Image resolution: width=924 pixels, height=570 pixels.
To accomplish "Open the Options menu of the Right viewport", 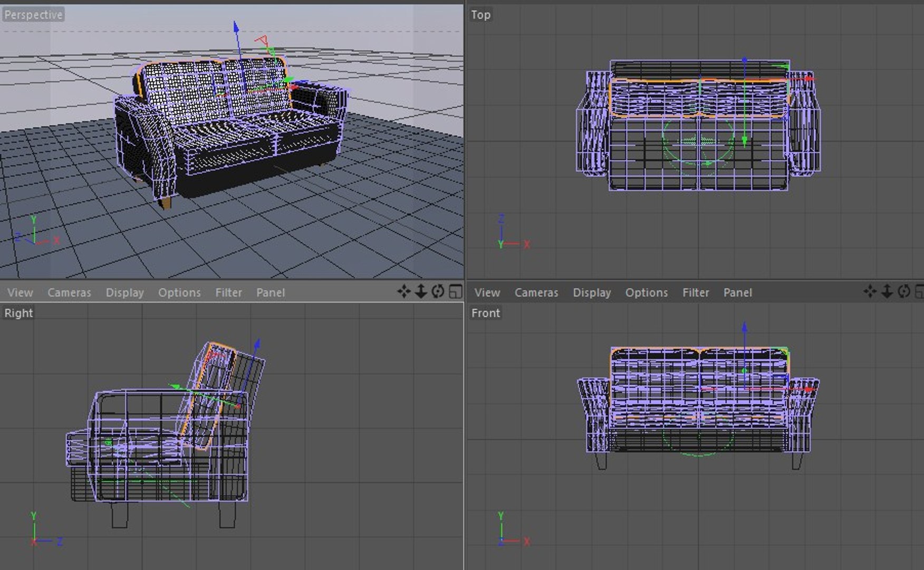I will [x=179, y=292].
